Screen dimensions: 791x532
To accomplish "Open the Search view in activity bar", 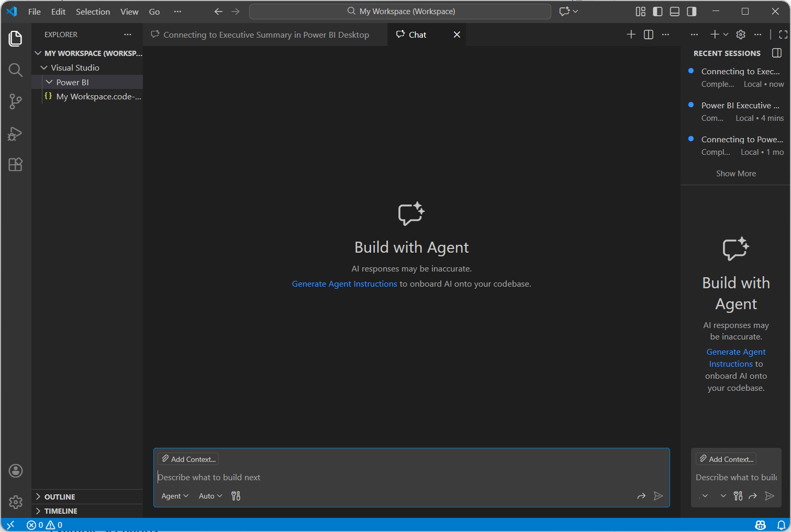I will 16,70.
